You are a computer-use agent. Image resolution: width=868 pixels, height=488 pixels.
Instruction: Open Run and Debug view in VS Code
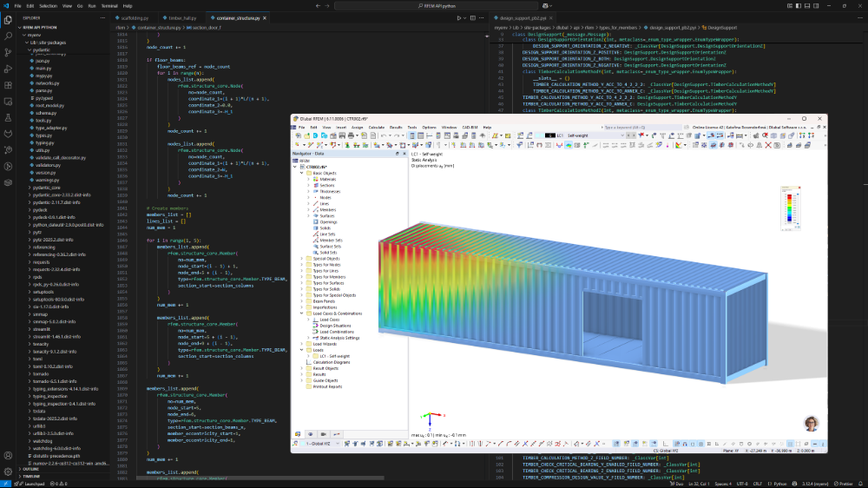[8, 69]
